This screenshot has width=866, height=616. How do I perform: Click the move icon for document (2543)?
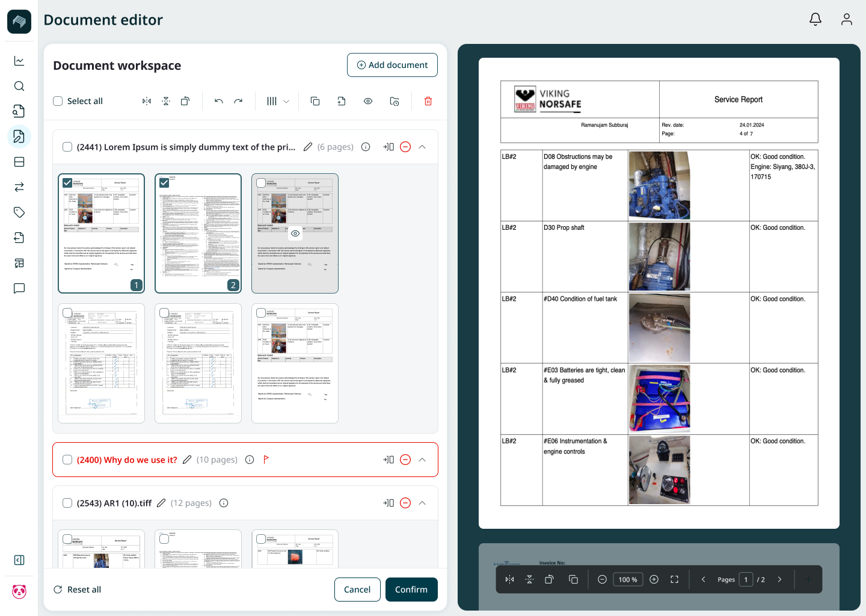click(x=388, y=503)
